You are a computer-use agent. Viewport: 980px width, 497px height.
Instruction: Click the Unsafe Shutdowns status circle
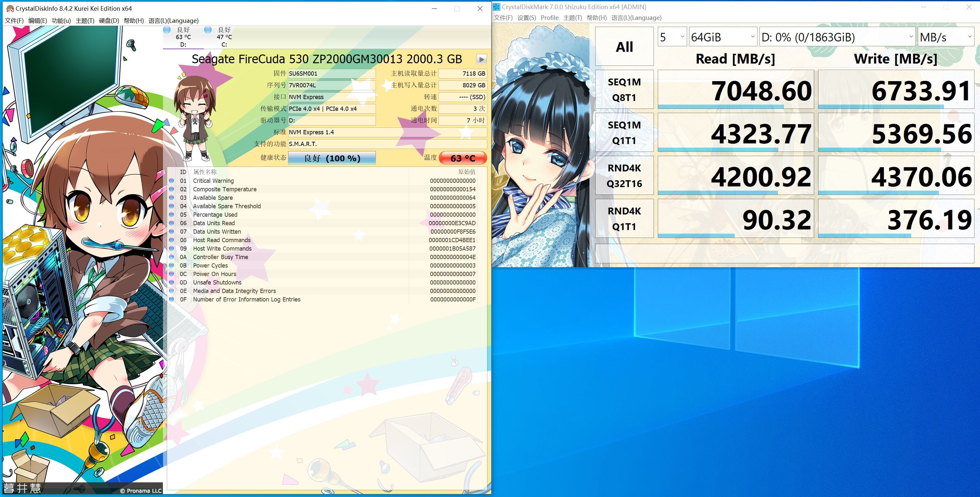click(x=172, y=282)
